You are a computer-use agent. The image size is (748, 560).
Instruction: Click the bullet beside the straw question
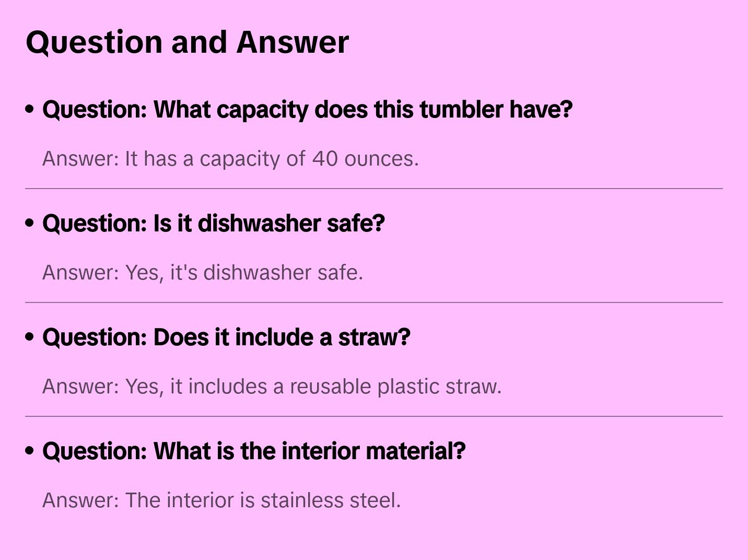[30, 337]
